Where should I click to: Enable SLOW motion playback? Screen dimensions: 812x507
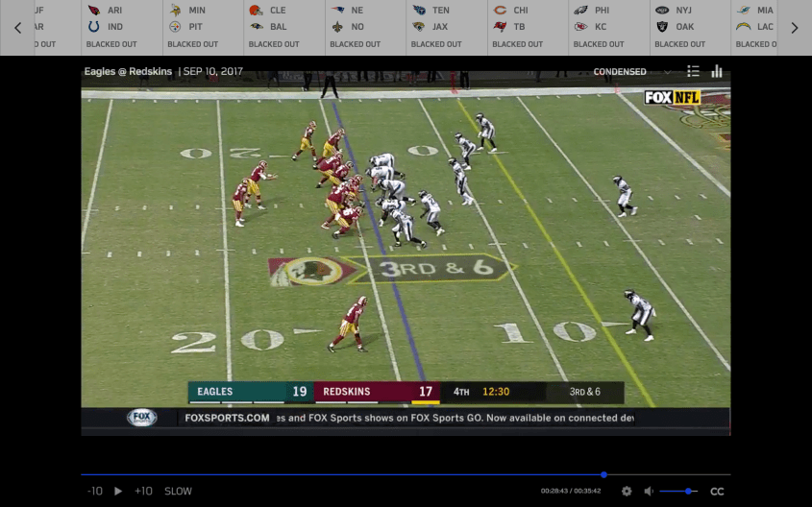178,491
